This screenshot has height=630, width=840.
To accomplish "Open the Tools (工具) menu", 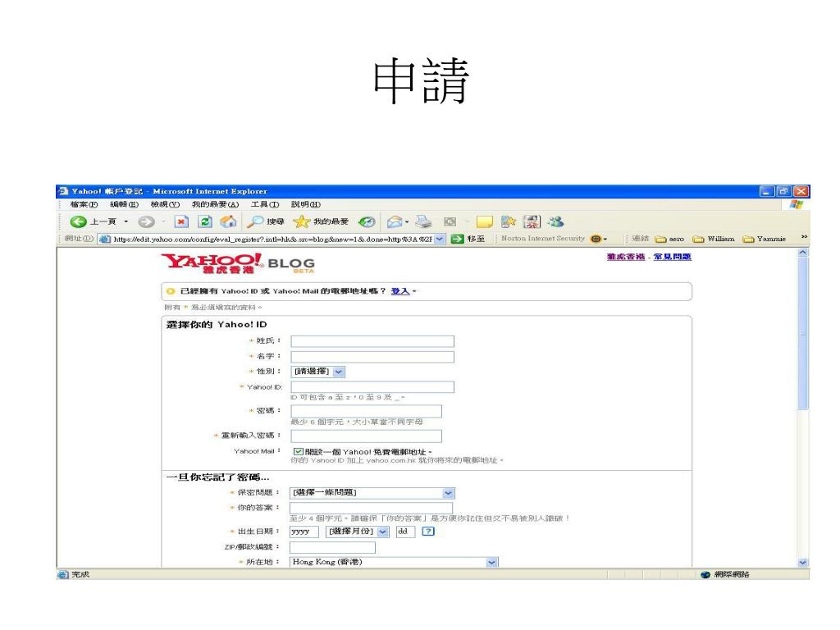I will point(265,204).
